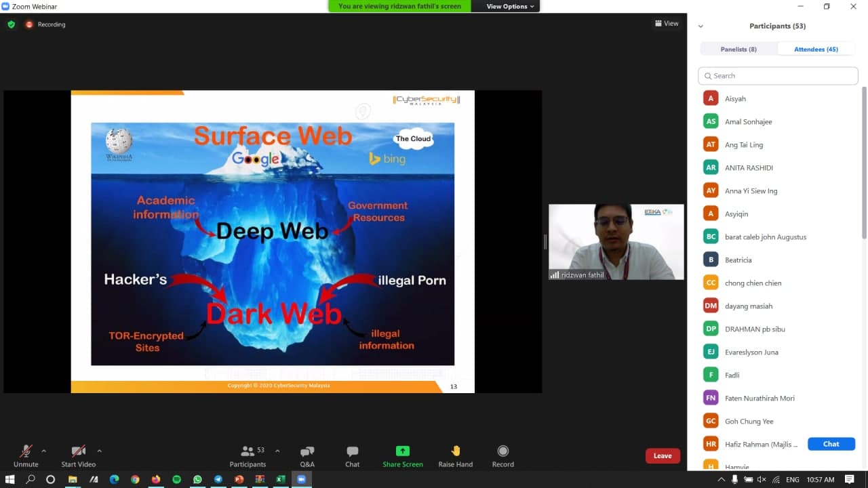Open Spotify from the taskbar

coord(176,479)
